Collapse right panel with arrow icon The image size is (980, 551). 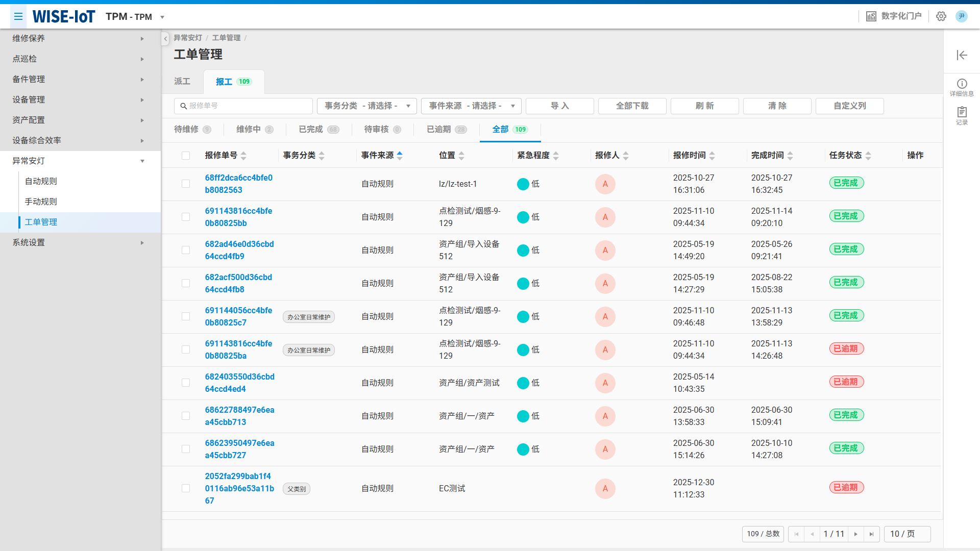[x=962, y=55]
